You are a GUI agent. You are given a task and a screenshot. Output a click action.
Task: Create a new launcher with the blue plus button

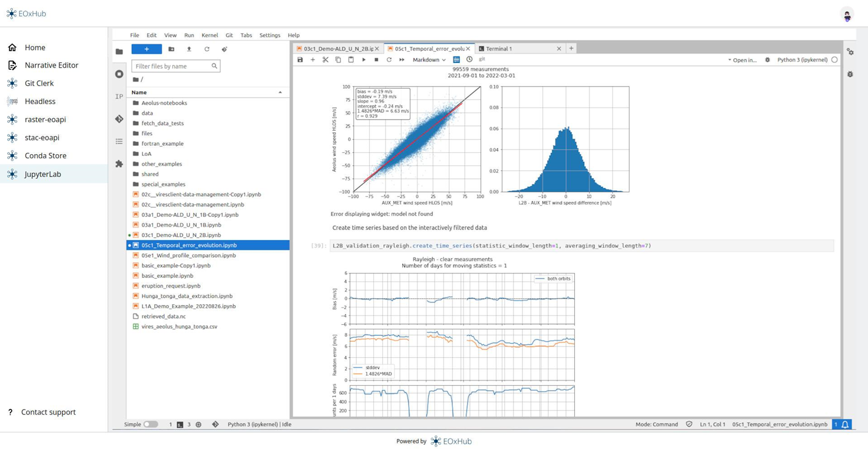click(146, 49)
